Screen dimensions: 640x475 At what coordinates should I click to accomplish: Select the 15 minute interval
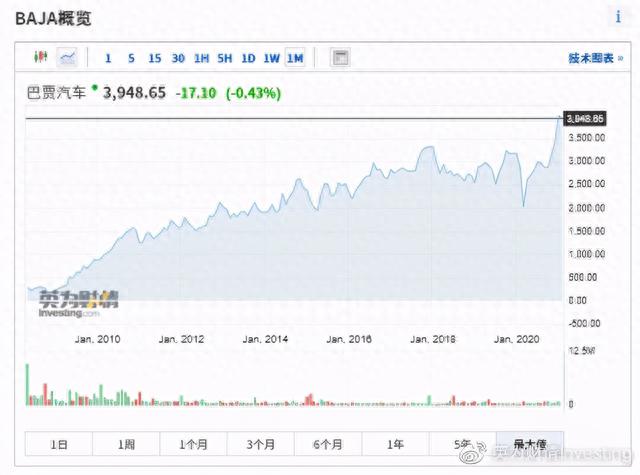tap(154, 58)
